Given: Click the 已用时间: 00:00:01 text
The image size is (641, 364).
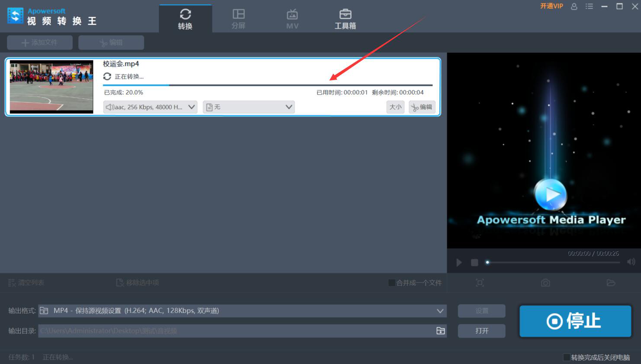Looking at the screenshot, I should tap(342, 92).
